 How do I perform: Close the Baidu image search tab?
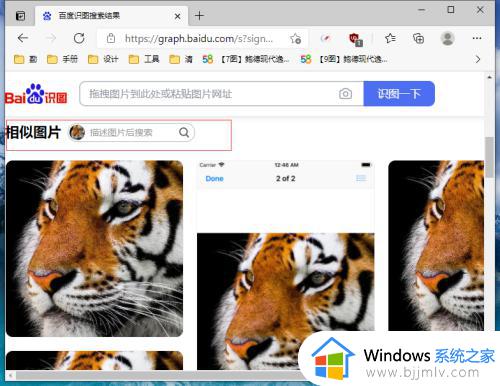(x=178, y=16)
